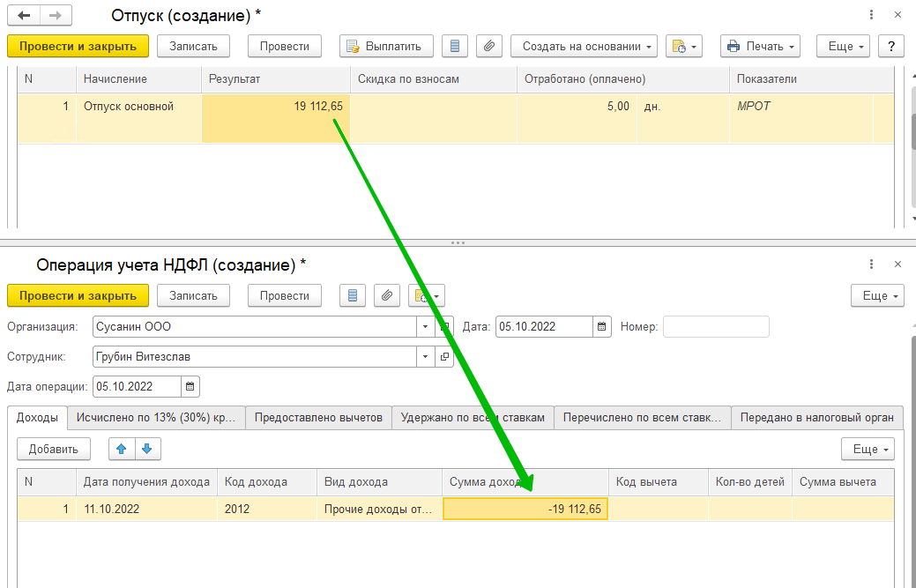The height and width of the screenshot is (588, 916).
Task: Expand Организация dropdown list
Action: [x=425, y=327]
